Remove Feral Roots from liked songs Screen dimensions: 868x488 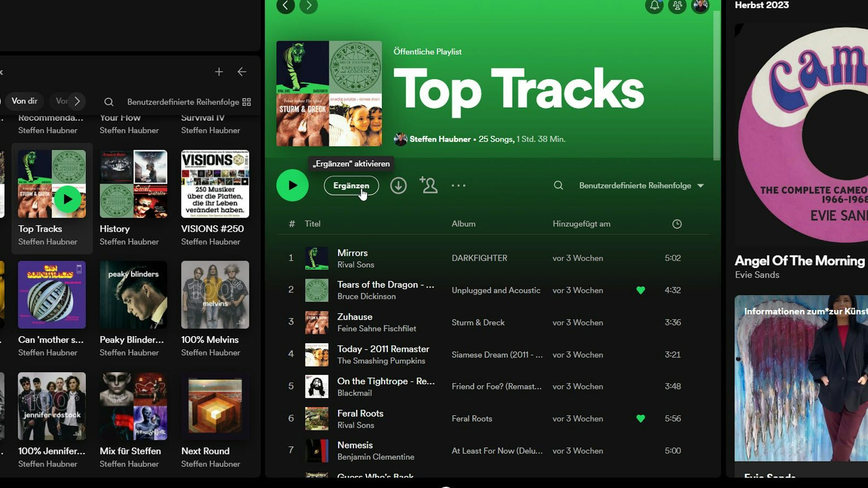click(641, 419)
